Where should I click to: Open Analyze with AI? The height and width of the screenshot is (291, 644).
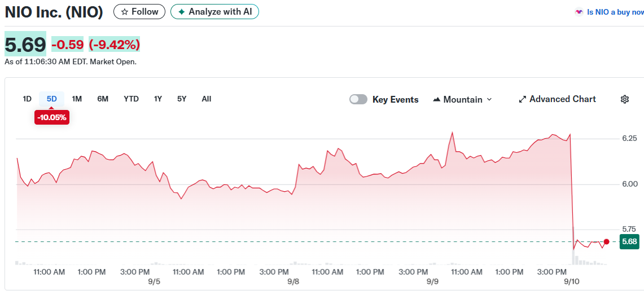[x=214, y=11]
